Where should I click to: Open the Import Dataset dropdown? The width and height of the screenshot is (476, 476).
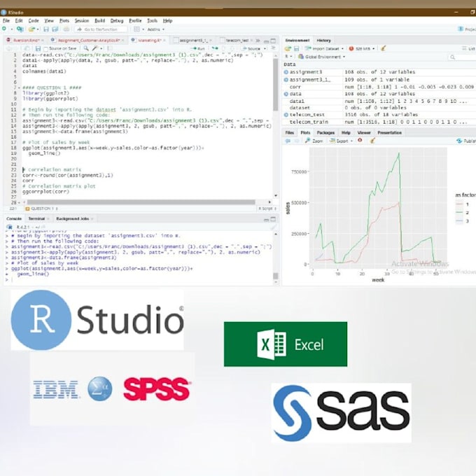click(325, 48)
